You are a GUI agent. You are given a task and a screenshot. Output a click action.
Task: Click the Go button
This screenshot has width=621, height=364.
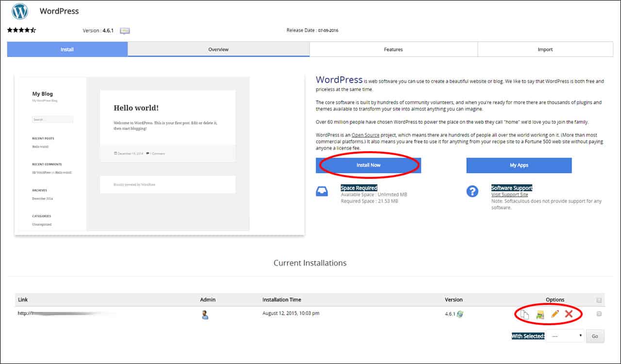595,336
